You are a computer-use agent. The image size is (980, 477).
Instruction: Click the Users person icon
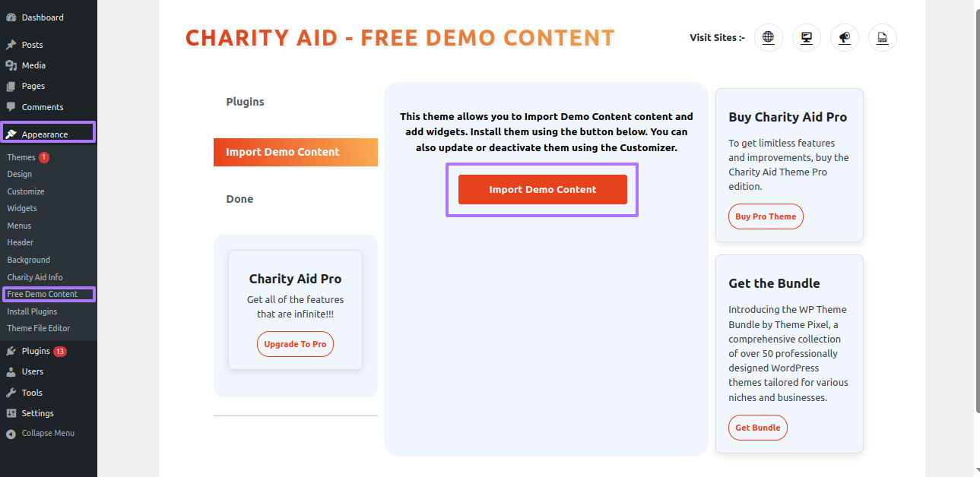11,371
